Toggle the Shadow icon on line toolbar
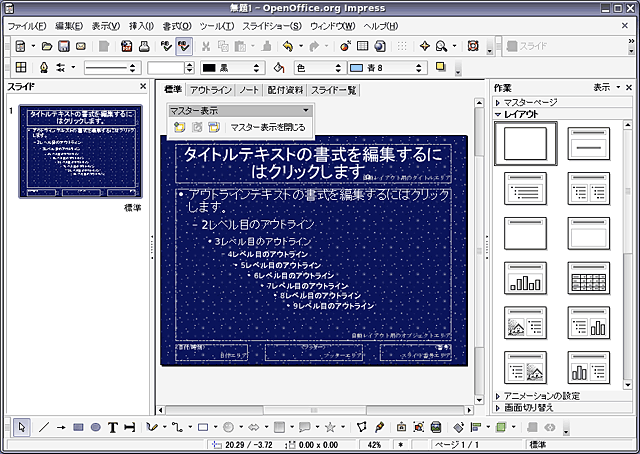Image resolution: width=640 pixels, height=454 pixels. click(x=441, y=68)
